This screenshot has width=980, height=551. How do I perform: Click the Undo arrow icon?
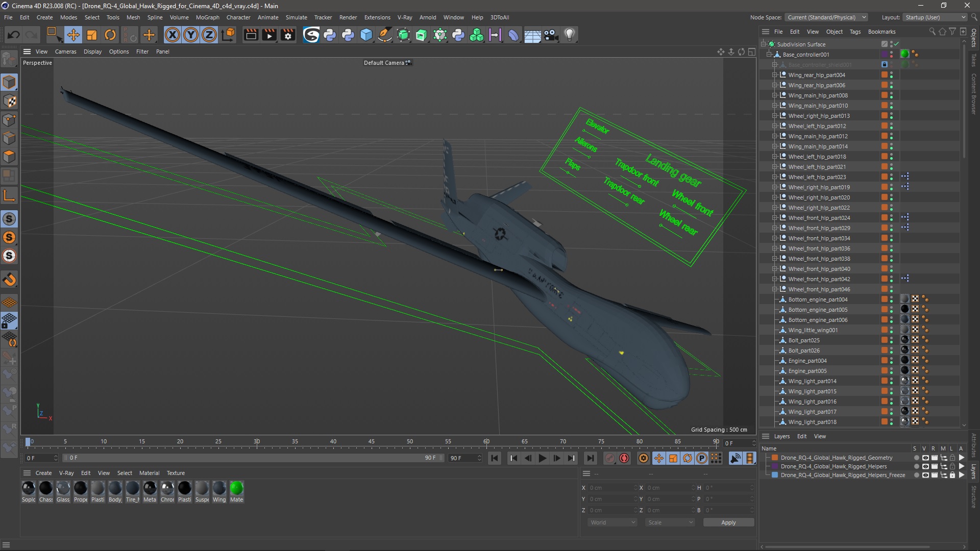click(13, 35)
